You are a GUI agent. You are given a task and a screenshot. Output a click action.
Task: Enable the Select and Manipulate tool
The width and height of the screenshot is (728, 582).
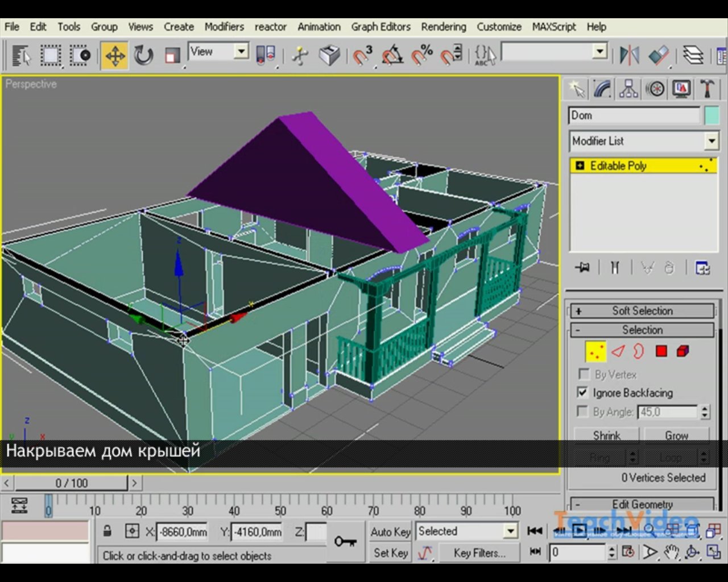(x=300, y=56)
